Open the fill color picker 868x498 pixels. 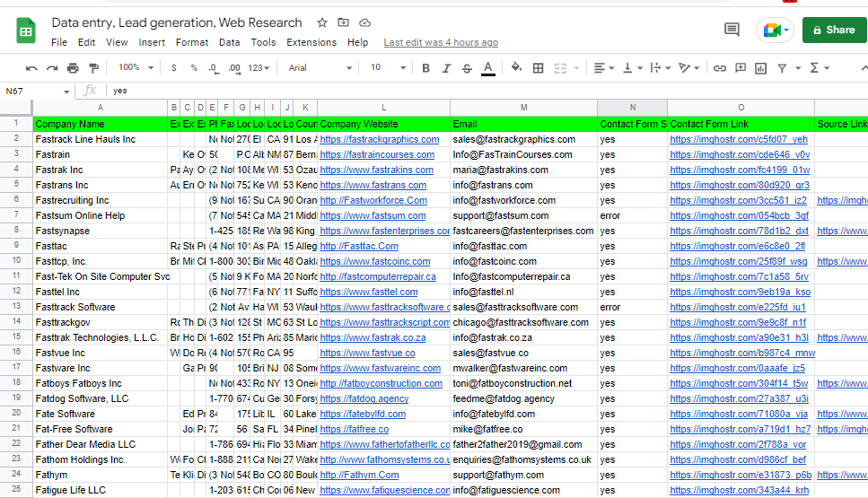(x=516, y=68)
